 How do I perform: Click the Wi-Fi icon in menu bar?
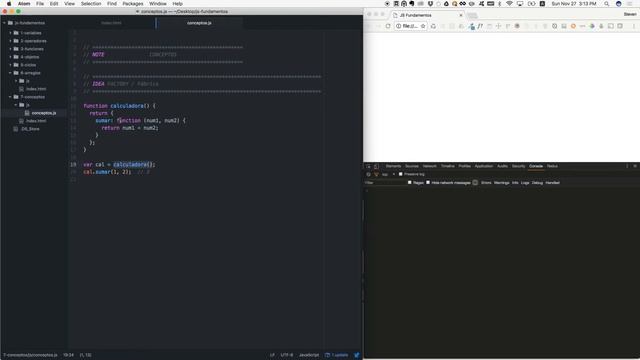(x=509, y=4)
